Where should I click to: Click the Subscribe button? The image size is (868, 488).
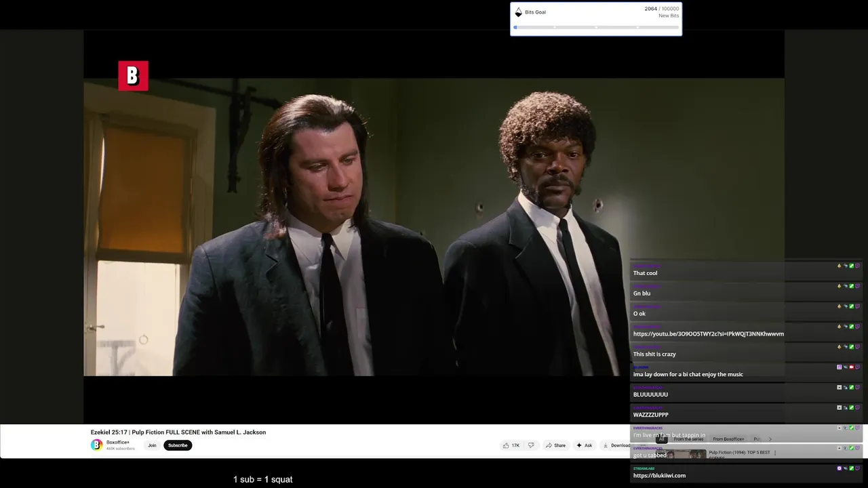tap(178, 445)
